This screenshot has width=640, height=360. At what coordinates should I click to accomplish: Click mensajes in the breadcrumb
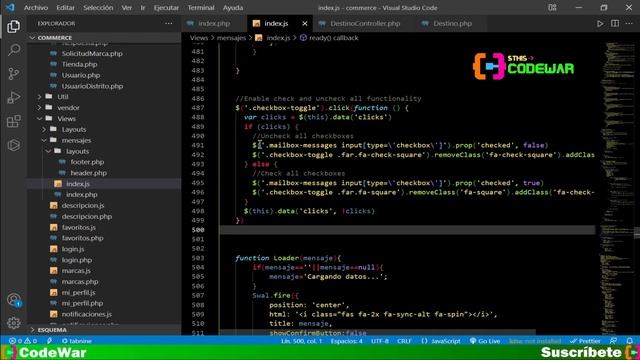coord(231,38)
